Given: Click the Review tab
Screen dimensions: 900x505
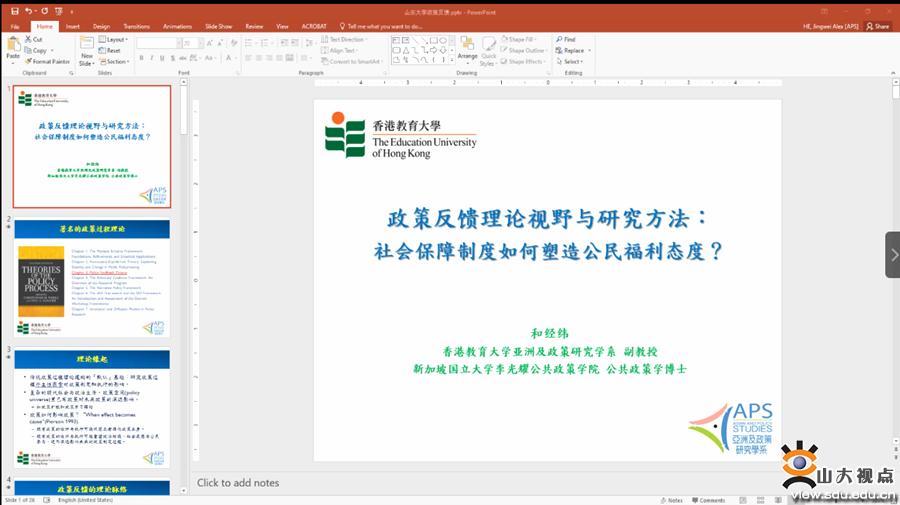Looking at the screenshot, I should click(254, 26).
